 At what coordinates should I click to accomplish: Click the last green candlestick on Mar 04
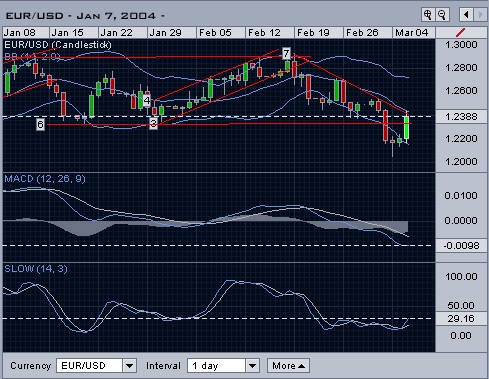click(x=407, y=127)
